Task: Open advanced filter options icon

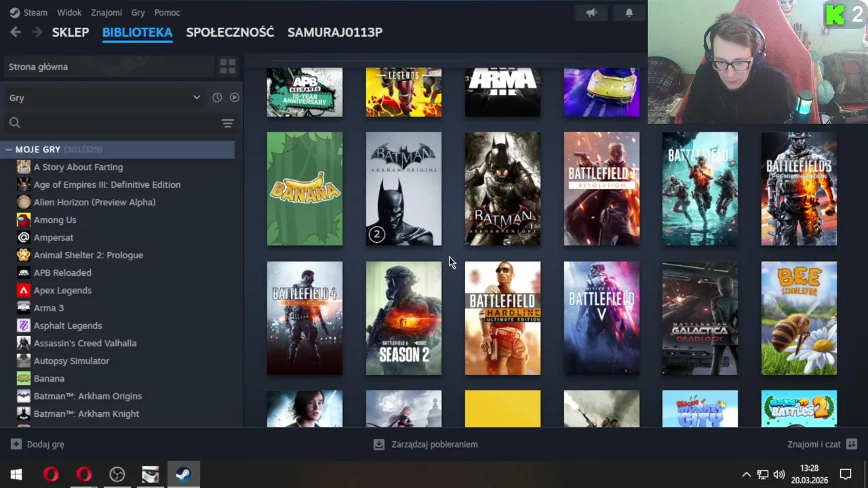Action: tap(228, 123)
